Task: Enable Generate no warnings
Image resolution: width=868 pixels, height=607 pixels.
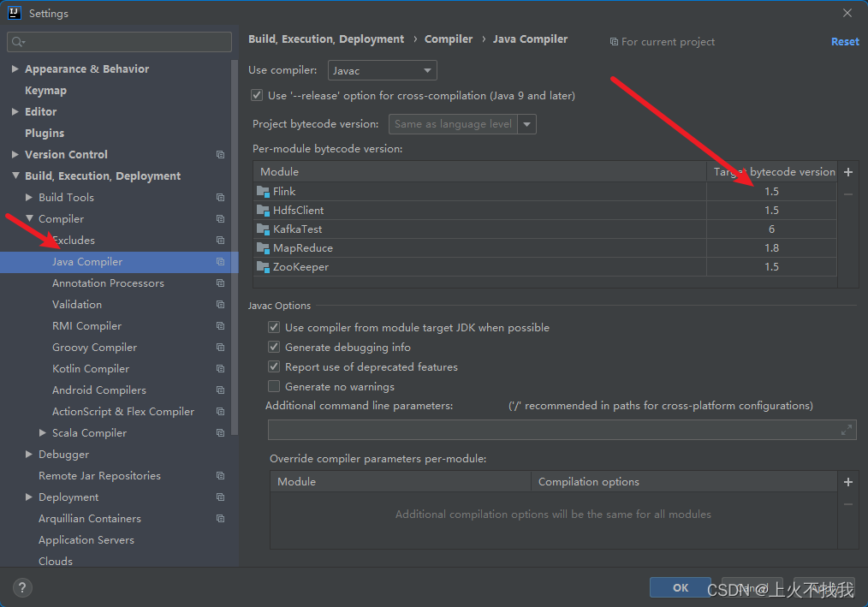Action: [274, 387]
